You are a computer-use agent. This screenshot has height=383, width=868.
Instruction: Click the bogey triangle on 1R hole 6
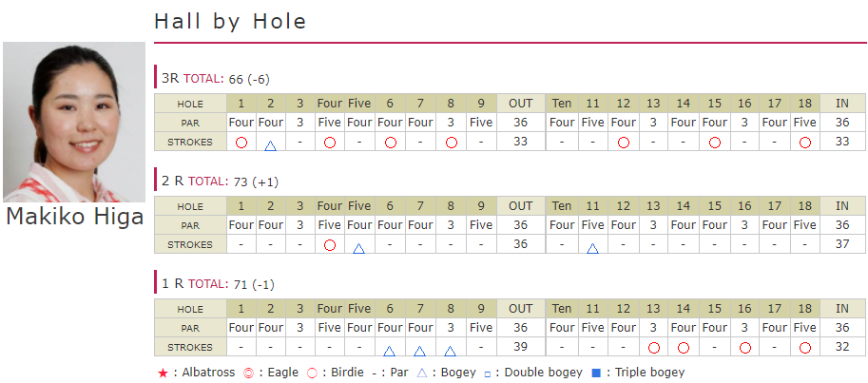pos(389,351)
